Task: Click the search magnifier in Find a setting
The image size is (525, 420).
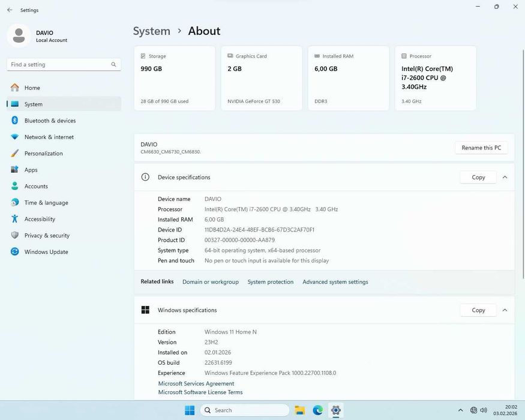Action: pos(113,64)
